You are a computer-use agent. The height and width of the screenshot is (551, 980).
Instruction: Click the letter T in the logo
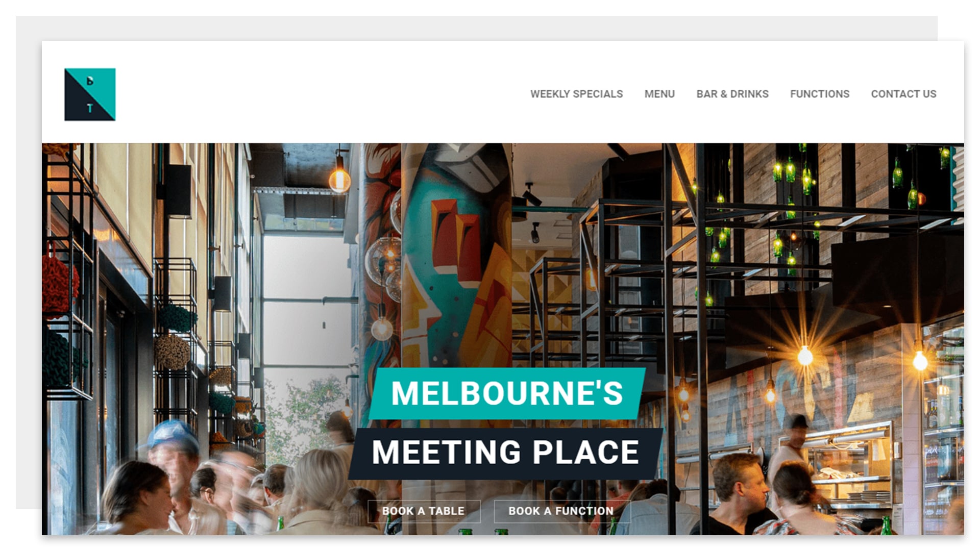(x=90, y=108)
